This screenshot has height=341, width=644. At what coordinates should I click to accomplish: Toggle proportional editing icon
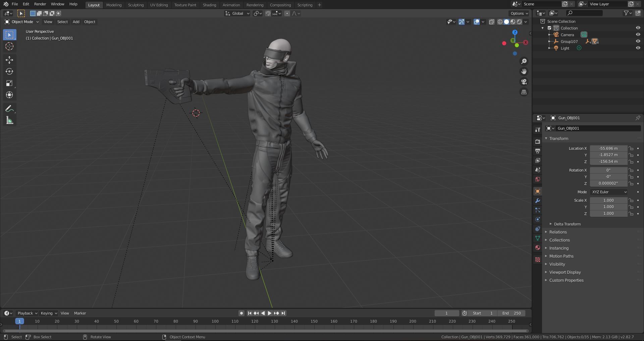point(287,13)
